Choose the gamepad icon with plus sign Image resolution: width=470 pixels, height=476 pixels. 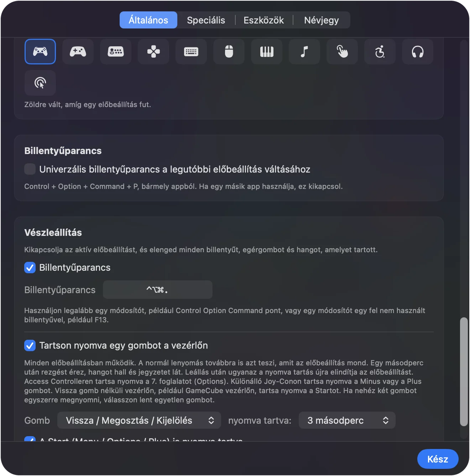78,52
